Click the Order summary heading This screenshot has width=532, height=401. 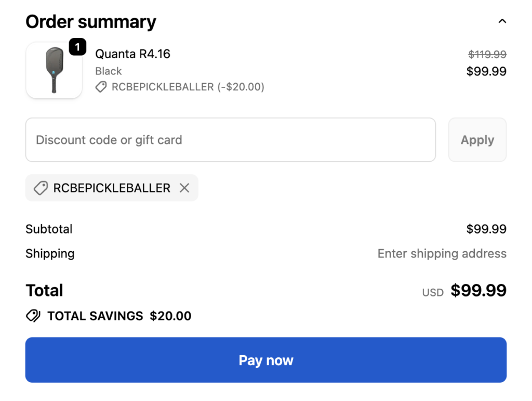coord(91,22)
